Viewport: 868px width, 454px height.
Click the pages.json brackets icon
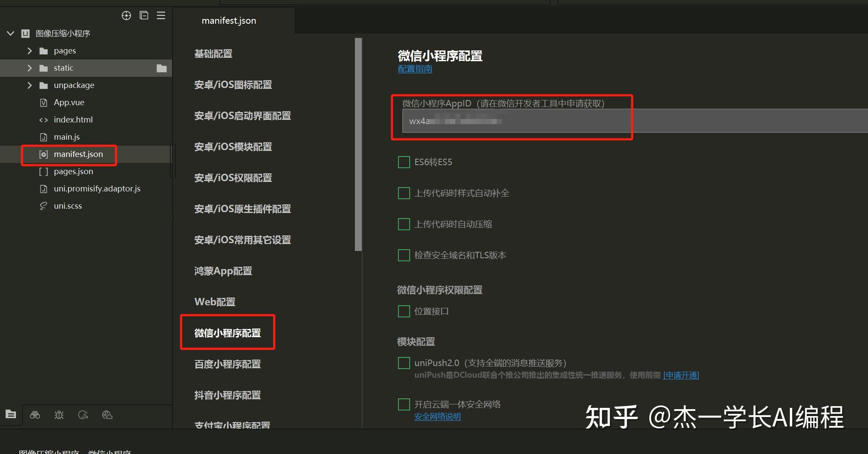pyautogui.click(x=44, y=172)
